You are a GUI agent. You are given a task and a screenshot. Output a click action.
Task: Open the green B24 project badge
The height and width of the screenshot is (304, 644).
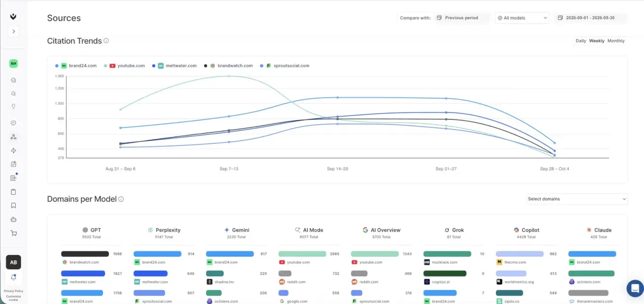tap(13, 63)
